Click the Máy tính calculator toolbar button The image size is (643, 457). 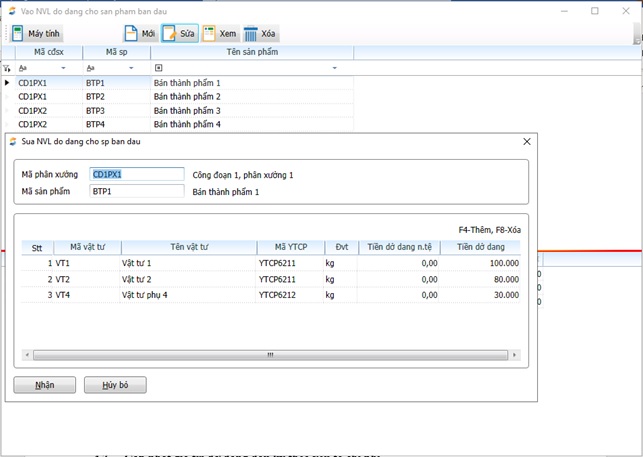click(36, 34)
